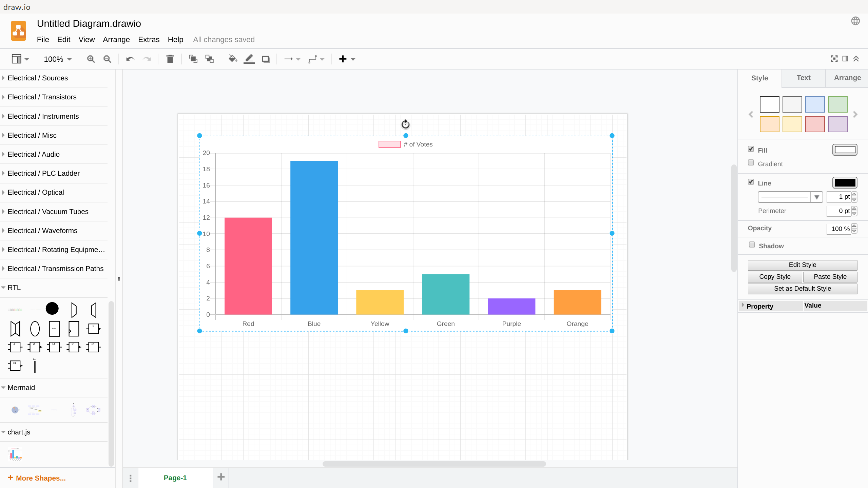Toggle the Shadow toolbar icon
Image resolution: width=868 pixels, height=488 pixels.
[266, 59]
